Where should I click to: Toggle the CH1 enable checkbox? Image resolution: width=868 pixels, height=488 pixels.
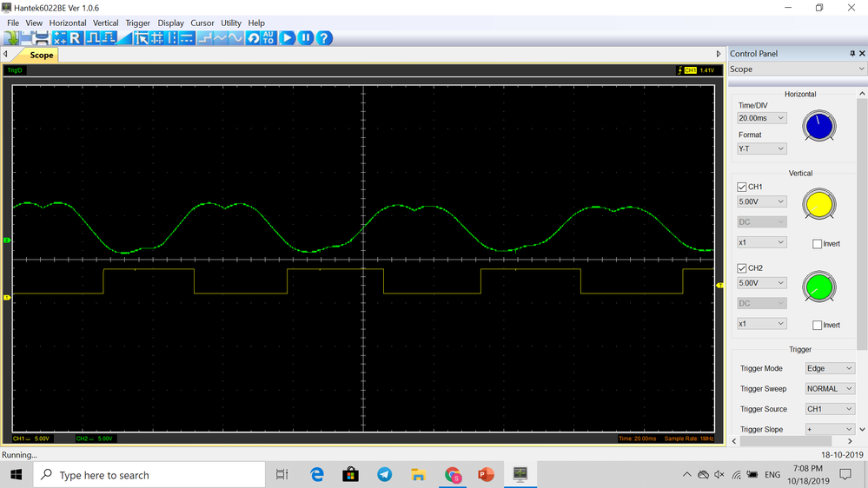742,187
